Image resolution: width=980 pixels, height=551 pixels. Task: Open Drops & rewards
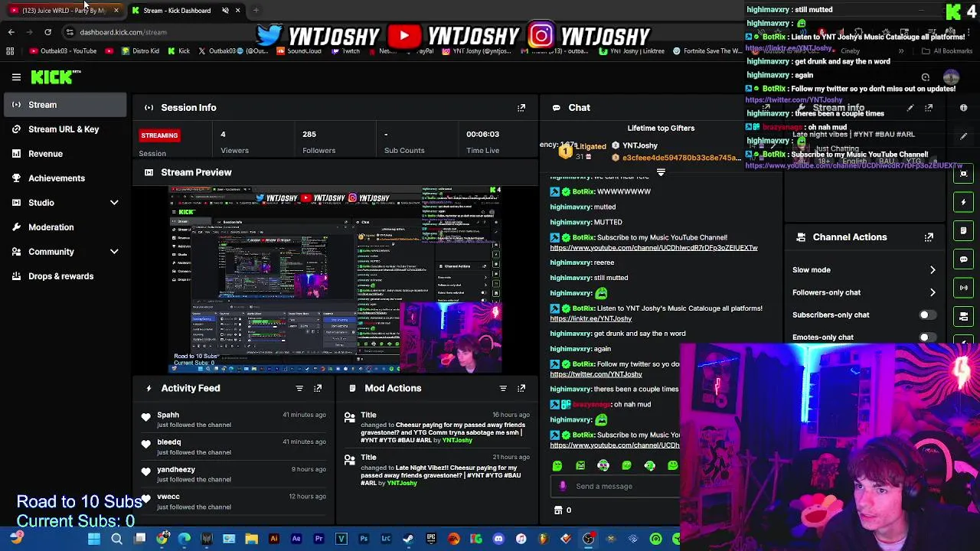(x=60, y=276)
